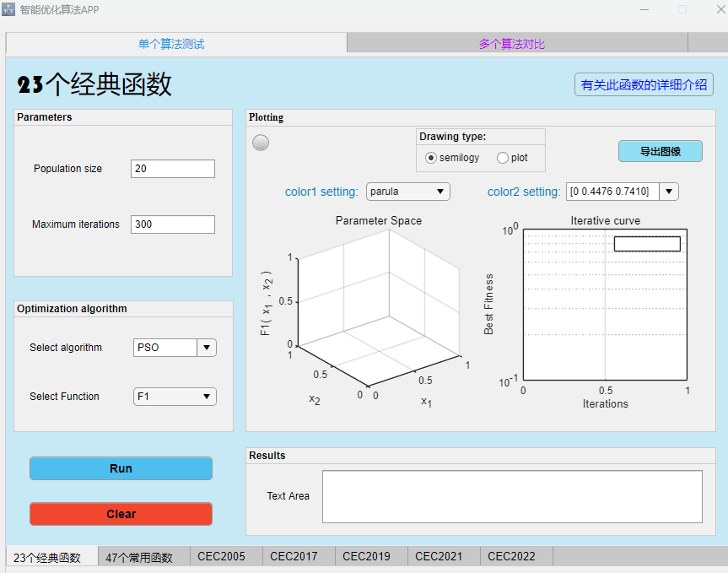Click inside the Results Text Area box
This screenshot has height=573, width=728.
tap(512, 496)
